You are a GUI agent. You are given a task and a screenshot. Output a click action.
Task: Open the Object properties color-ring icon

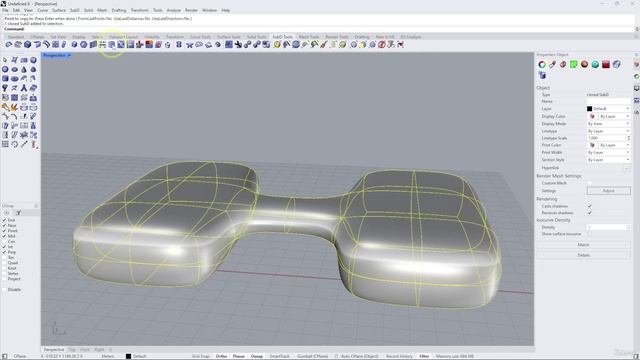click(542, 64)
